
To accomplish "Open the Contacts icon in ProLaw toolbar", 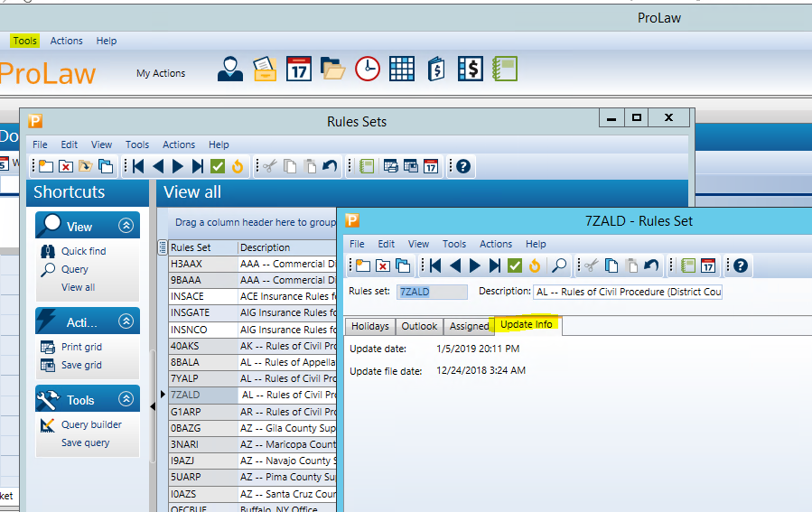I will click(x=230, y=69).
